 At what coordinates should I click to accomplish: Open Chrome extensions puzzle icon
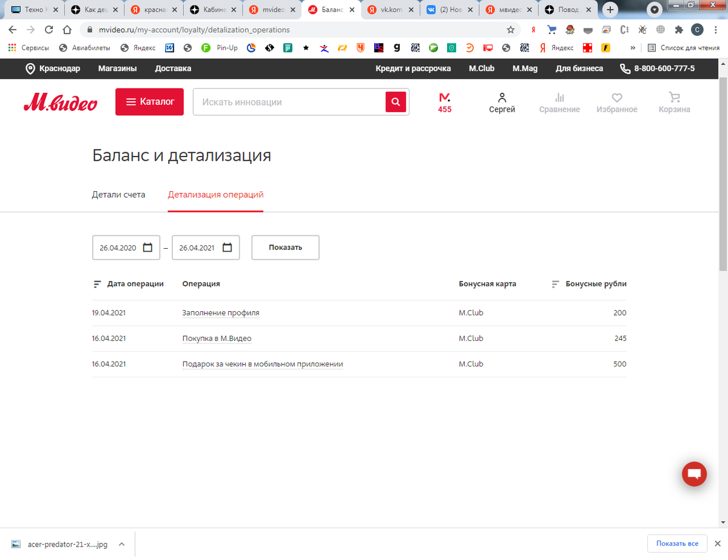678,30
